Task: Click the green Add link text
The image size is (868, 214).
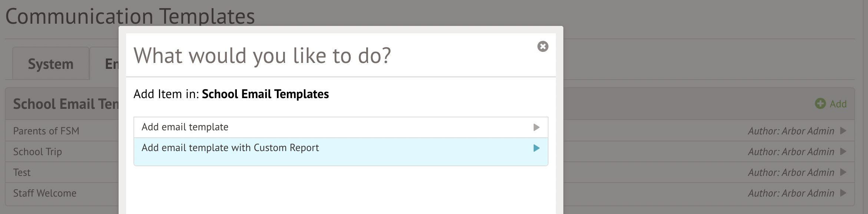Action: 838,104
